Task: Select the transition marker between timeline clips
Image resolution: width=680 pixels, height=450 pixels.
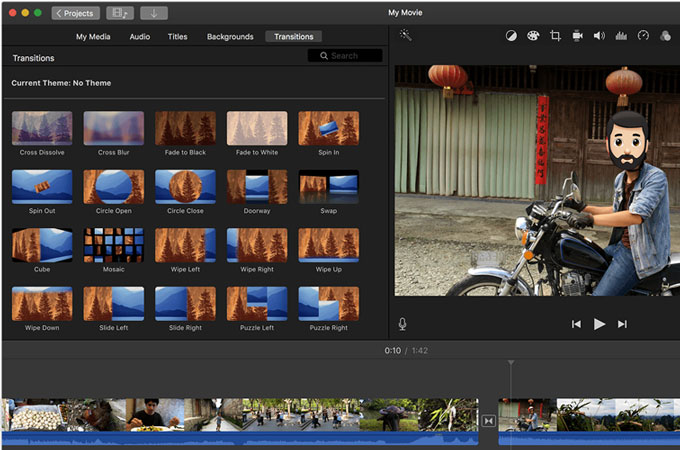Action: point(488,421)
